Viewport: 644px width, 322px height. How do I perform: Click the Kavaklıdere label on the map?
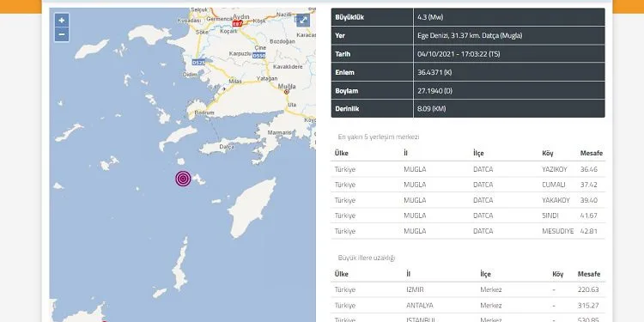point(288,66)
